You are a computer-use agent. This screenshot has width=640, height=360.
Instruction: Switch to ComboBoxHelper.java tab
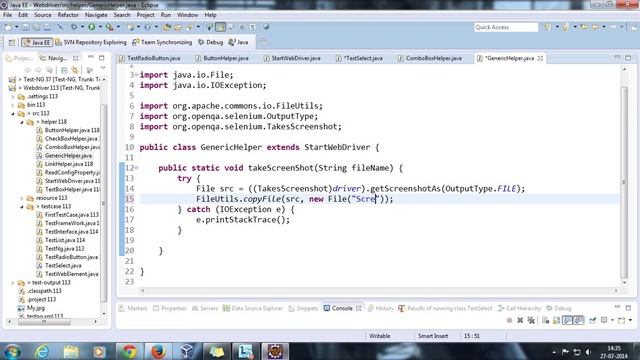tap(429, 58)
